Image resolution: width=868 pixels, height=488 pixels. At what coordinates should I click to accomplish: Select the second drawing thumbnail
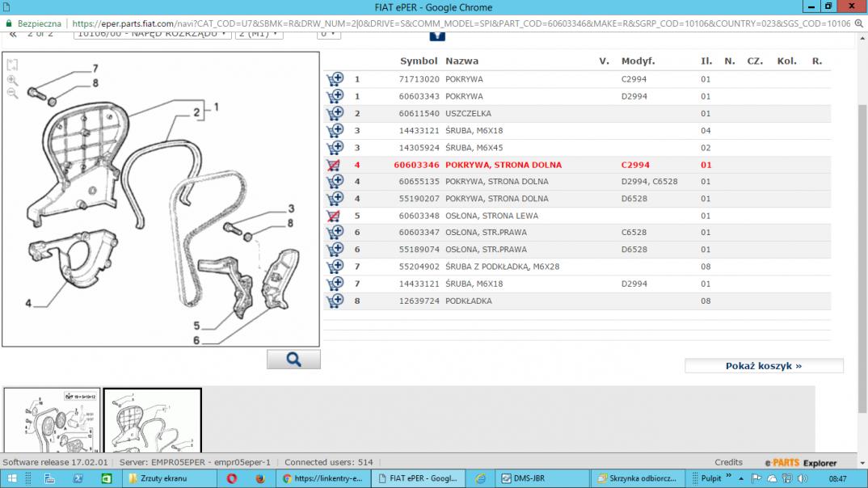pyautogui.click(x=152, y=420)
